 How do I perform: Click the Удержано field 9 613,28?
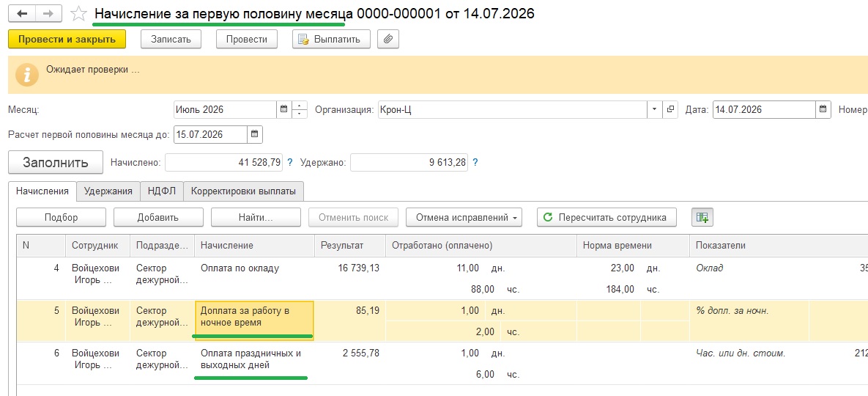click(409, 163)
